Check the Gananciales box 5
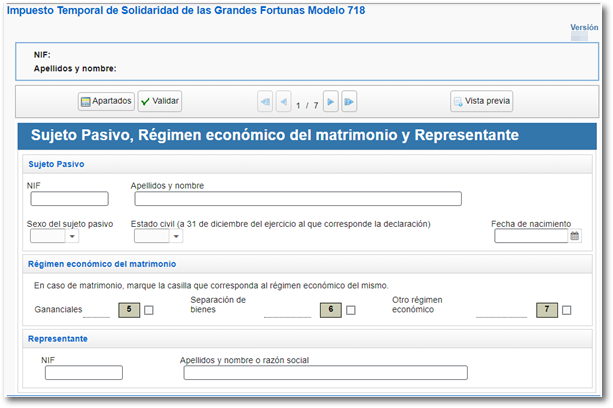The image size is (613, 408). 149,310
